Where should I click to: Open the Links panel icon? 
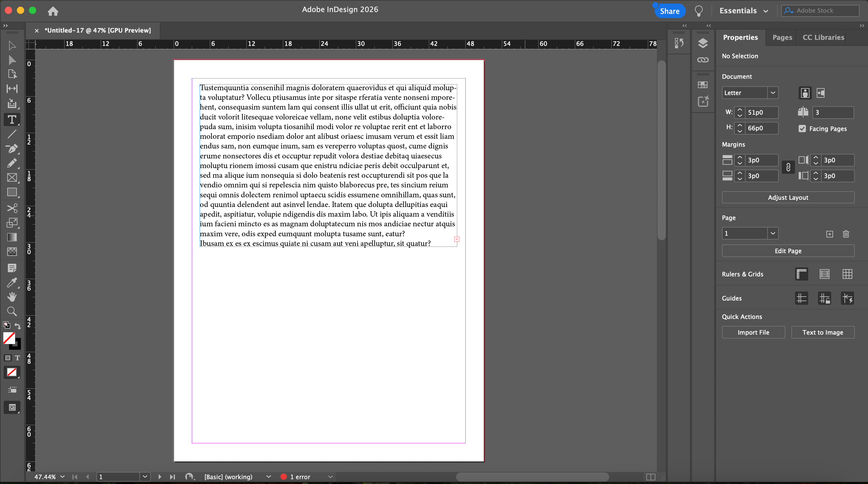703,60
